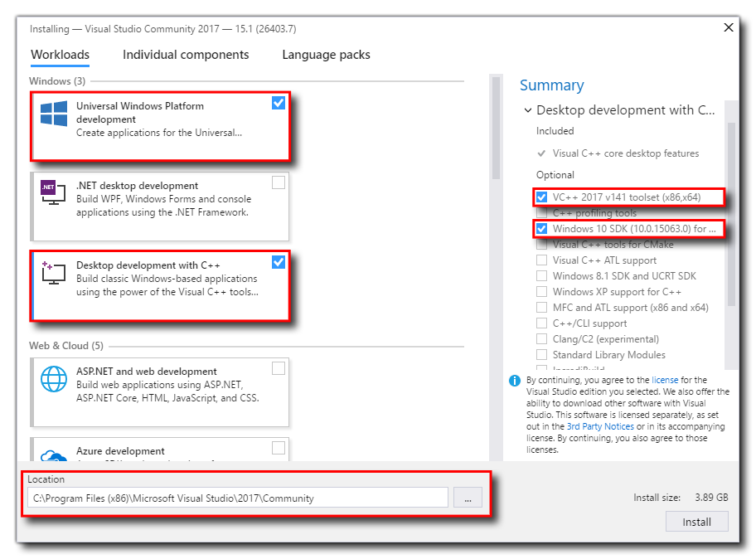The image size is (756, 559).
Task: Click the workloads list vertical scrollbar
Action: pos(496,129)
